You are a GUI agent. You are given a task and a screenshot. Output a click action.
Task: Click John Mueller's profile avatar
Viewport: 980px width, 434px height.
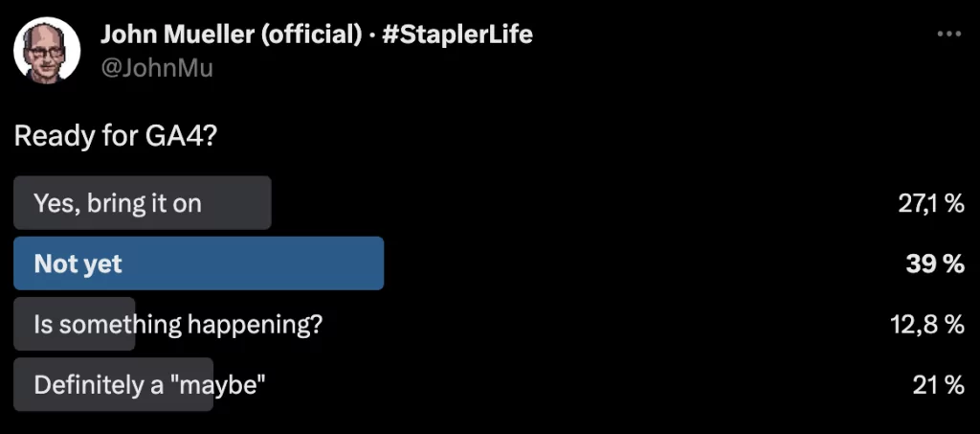(46, 51)
